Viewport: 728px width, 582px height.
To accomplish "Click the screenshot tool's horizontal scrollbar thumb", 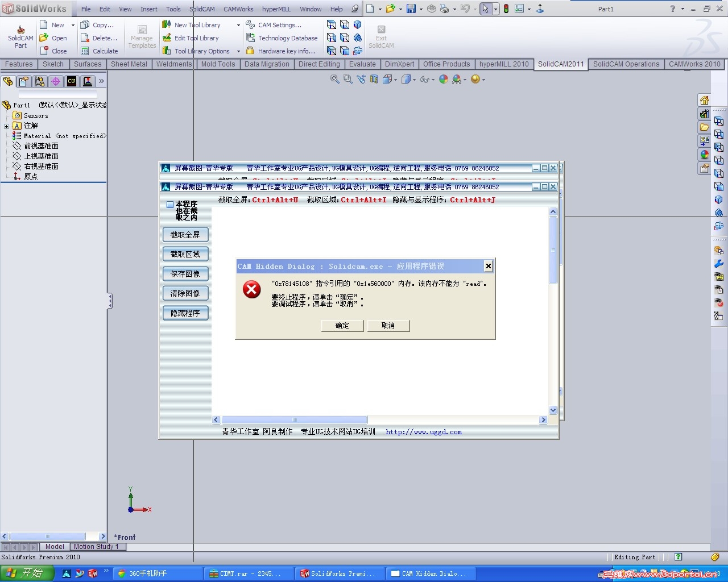I will (294, 420).
